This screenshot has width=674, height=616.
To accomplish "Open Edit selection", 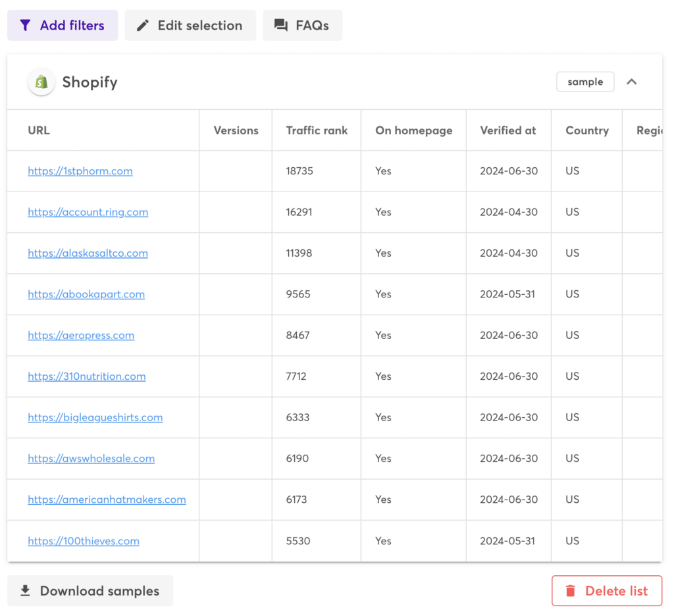I will click(x=190, y=26).
